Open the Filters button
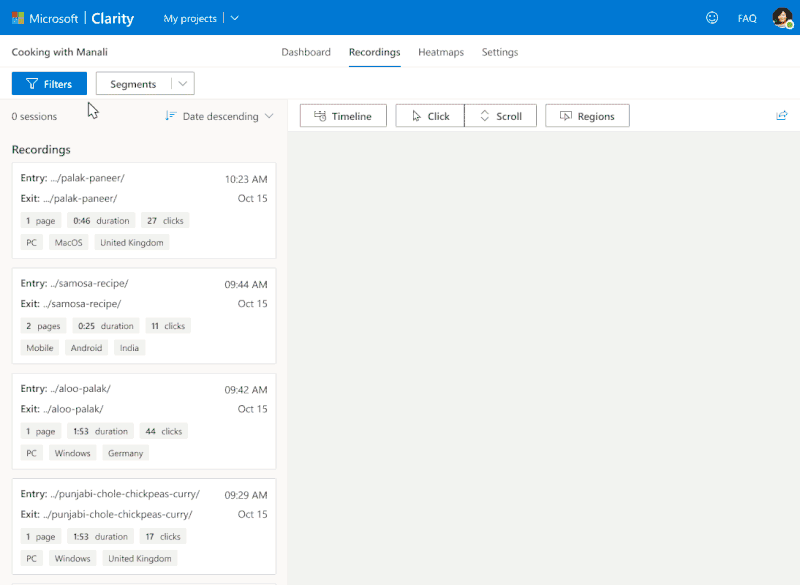The height and width of the screenshot is (585, 800). pos(49,84)
